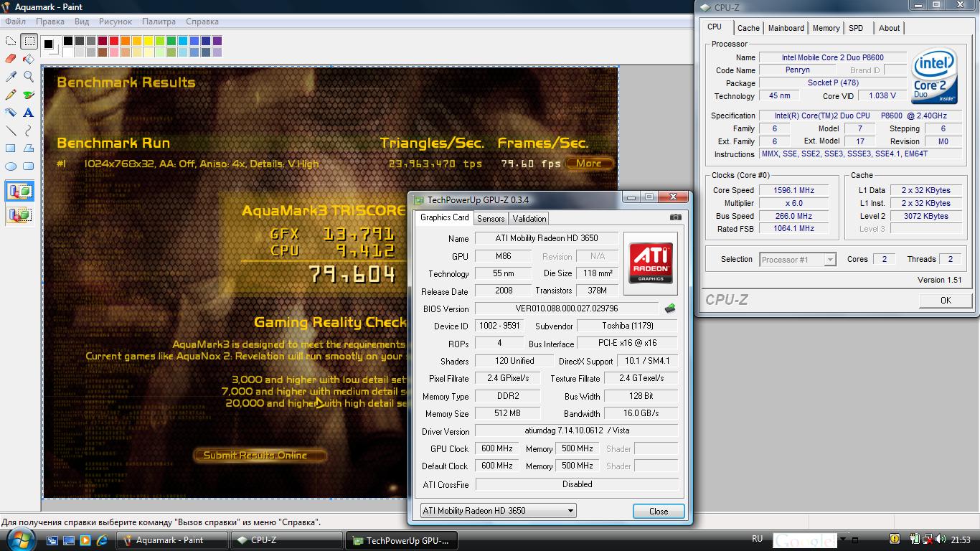Image resolution: width=980 pixels, height=551 pixels.
Task: Switch to the About tab in CPU-Z
Action: [889, 28]
